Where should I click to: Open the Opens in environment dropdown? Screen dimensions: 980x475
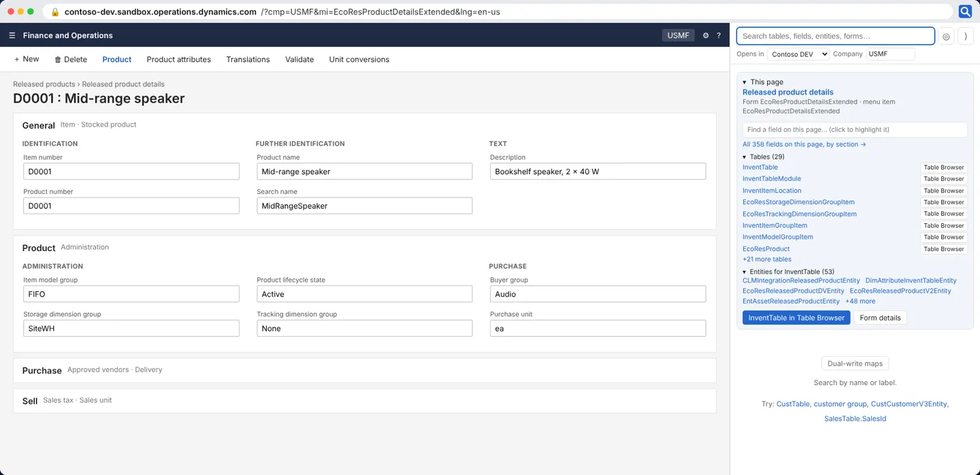(x=798, y=54)
